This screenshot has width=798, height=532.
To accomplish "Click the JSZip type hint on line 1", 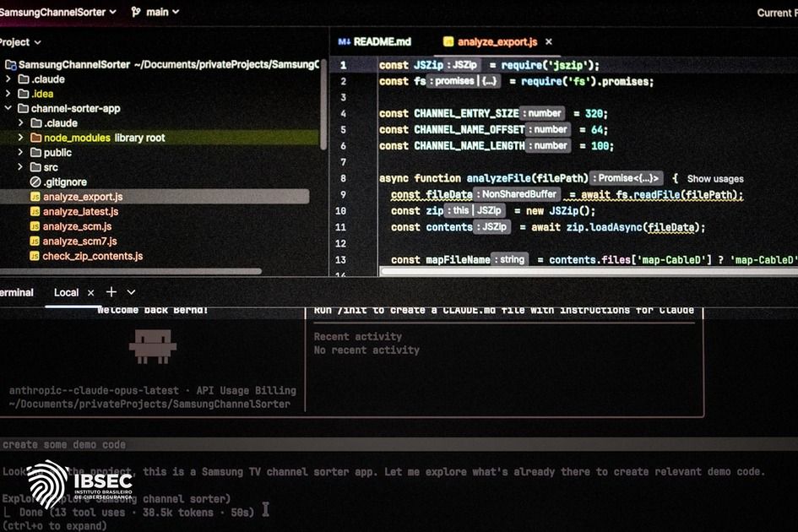I will click(x=463, y=65).
